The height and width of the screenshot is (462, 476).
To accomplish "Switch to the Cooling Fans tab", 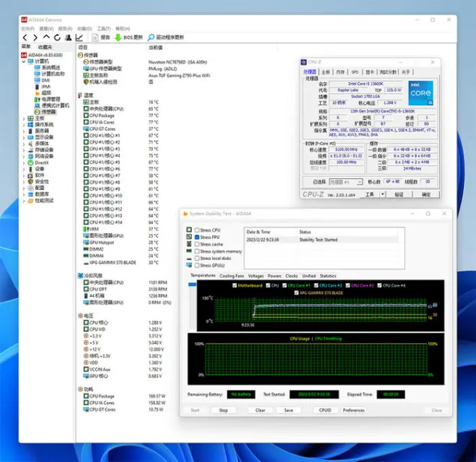I will point(232,276).
